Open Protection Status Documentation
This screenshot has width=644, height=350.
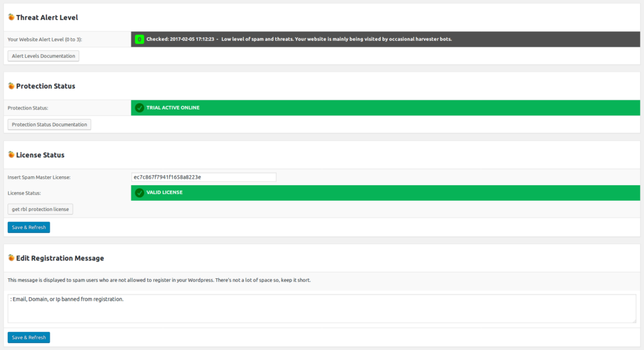pos(49,125)
